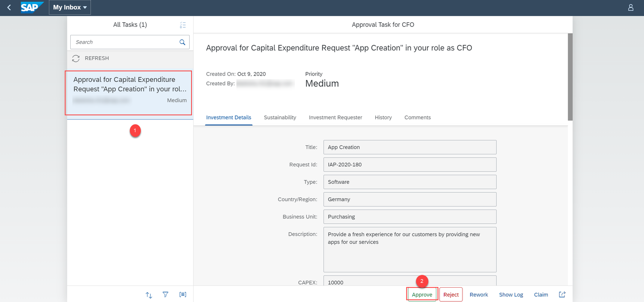Open the My Inbox dropdown menu
644x302 pixels.
pos(70,8)
